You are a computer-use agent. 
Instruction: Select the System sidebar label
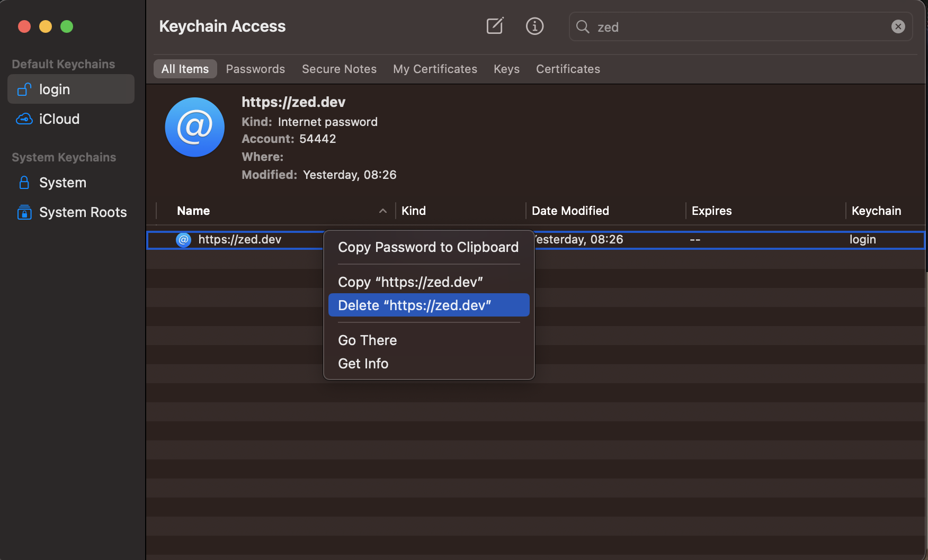click(63, 183)
